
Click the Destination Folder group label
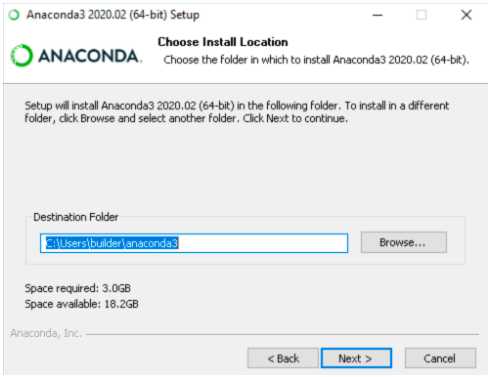pyautogui.click(x=76, y=217)
